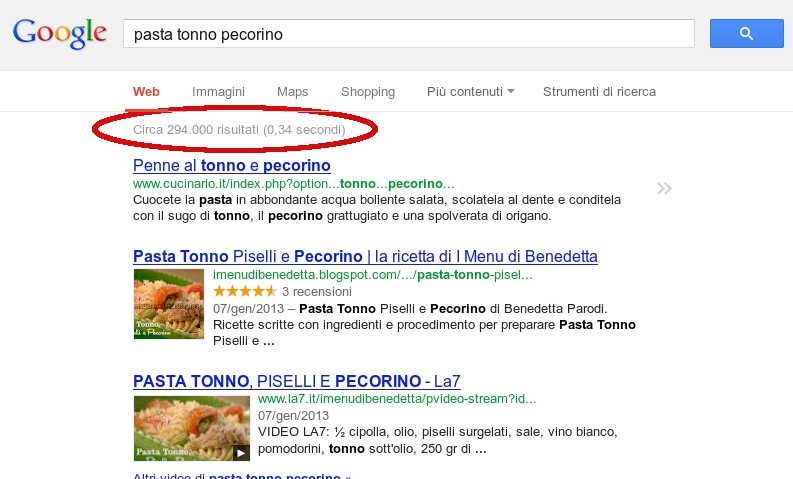The image size is (793, 479).
Task: Switch to the Immagini tab
Action: pyautogui.click(x=218, y=92)
